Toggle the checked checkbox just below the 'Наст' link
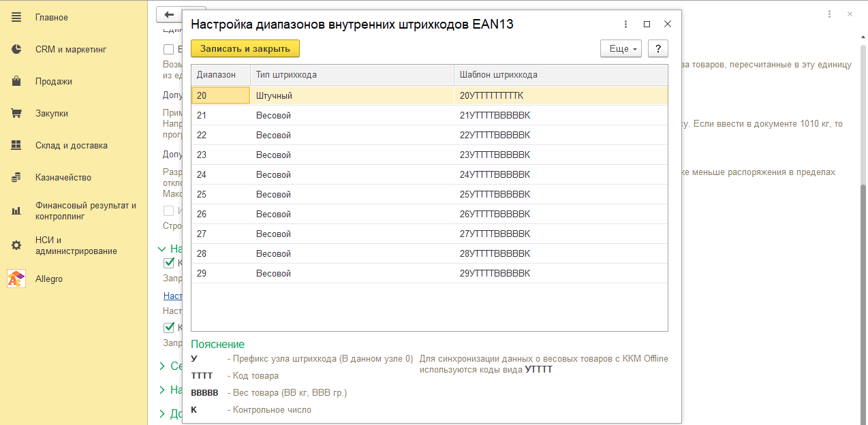The width and height of the screenshot is (868, 425). coord(168,327)
